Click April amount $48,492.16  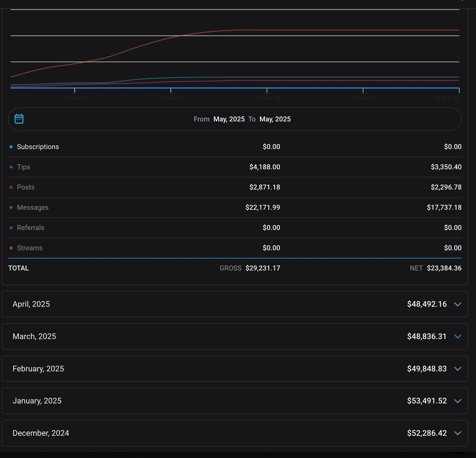coord(427,304)
